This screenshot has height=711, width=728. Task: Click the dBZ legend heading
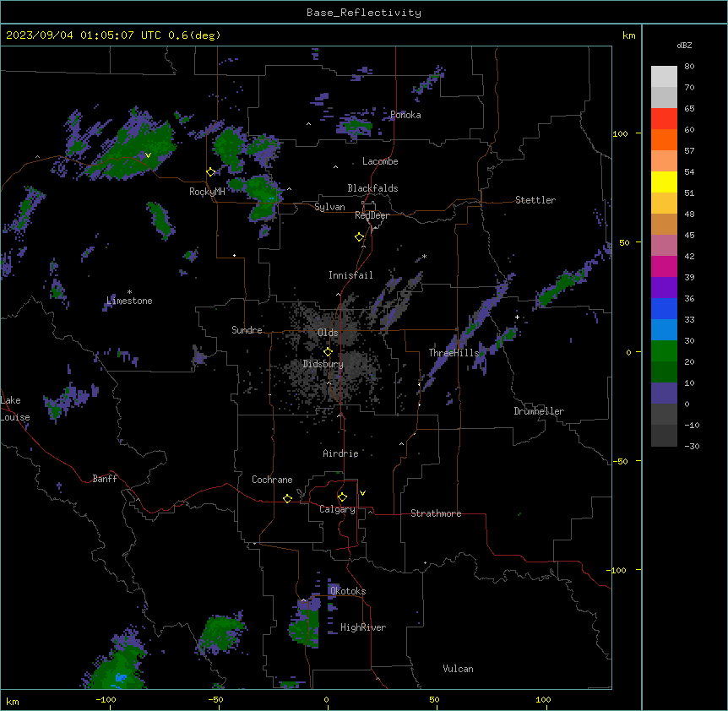(684, 45)
